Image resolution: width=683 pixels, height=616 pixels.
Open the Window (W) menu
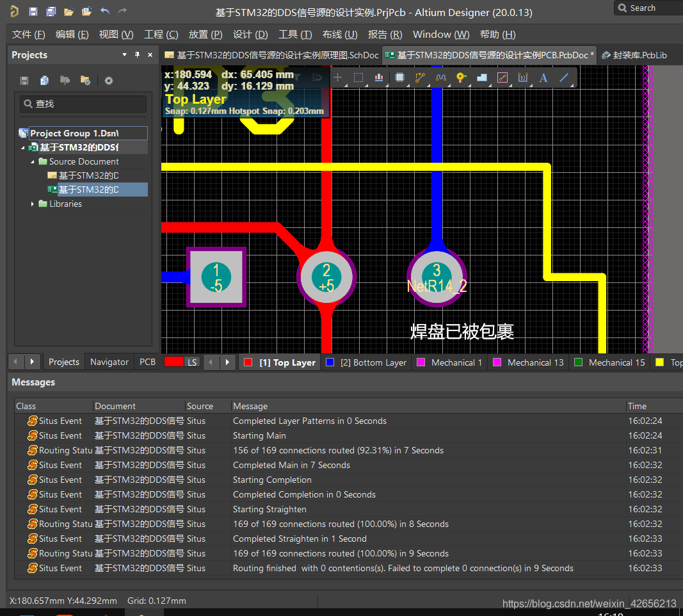pyautogui.click(x=441, y=35)
